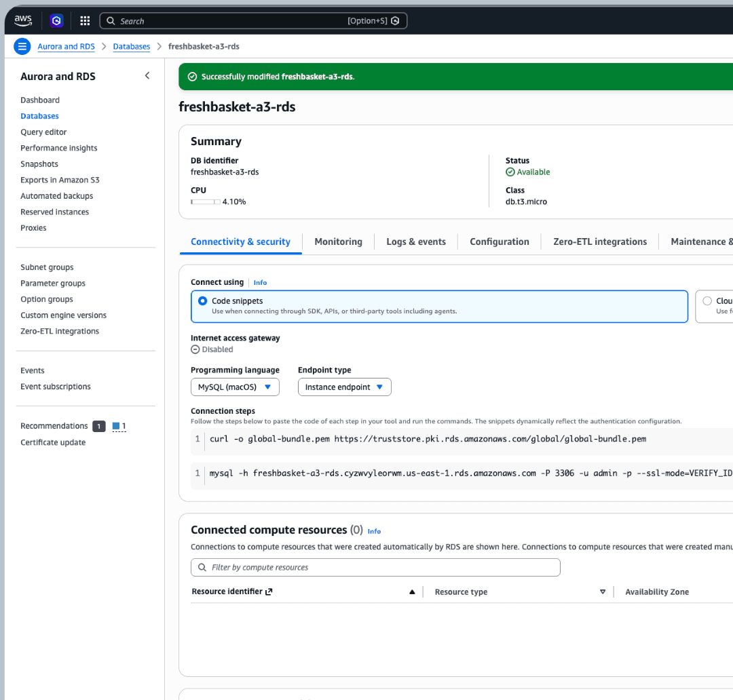The height and width of the screenshot is (700, 733).
Task: Open the Resource identifier external link icon
Action: click(x=269, y=591)
